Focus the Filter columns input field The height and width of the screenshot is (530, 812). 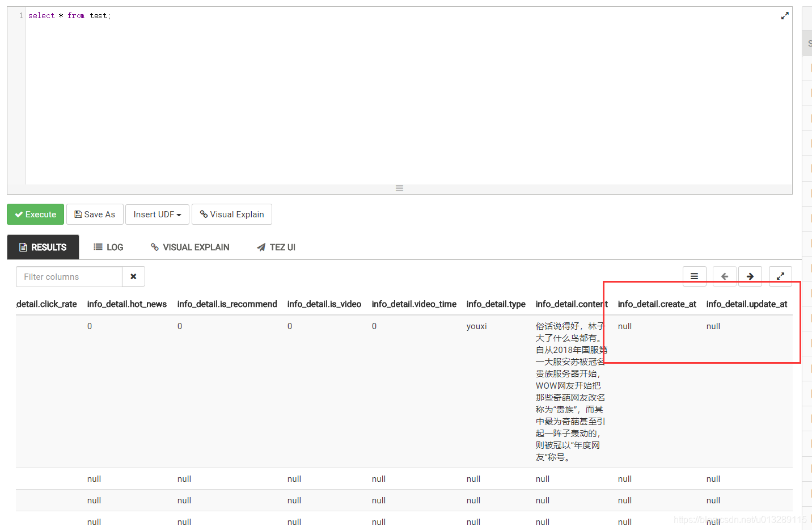(69, 276)
